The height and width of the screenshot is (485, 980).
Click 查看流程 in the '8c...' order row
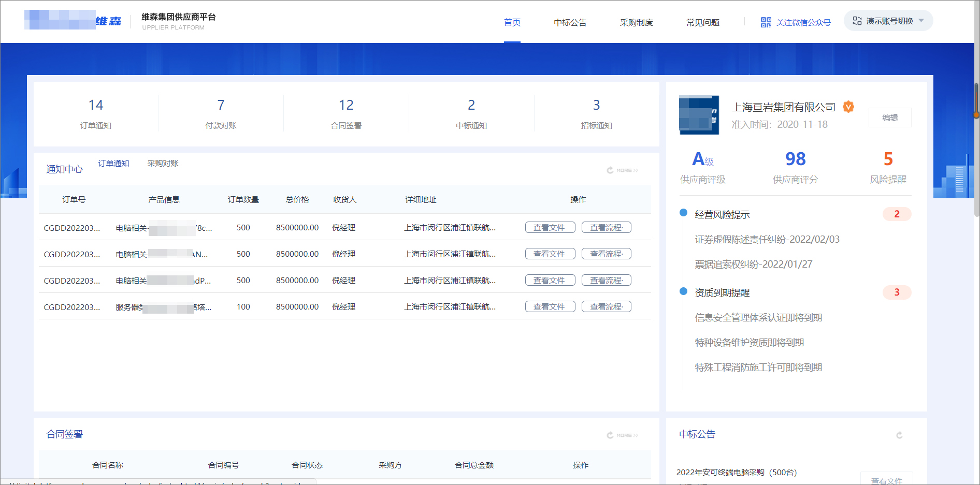pyautogui.click(x=607, y=227)
